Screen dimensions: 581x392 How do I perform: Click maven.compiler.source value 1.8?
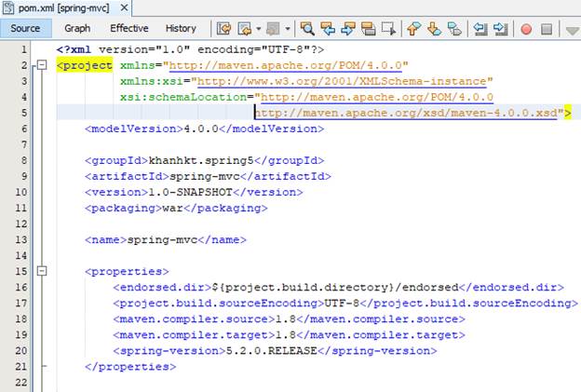285,319
